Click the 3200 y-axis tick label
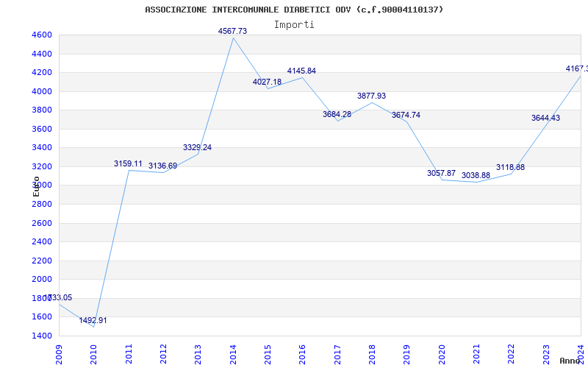 pyautogui.click(x=42, y=166)
